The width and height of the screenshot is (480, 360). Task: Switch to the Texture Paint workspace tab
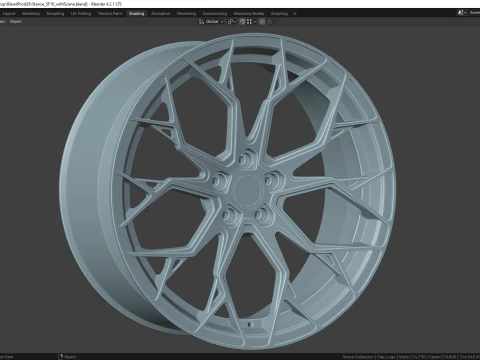coord(110,14)
